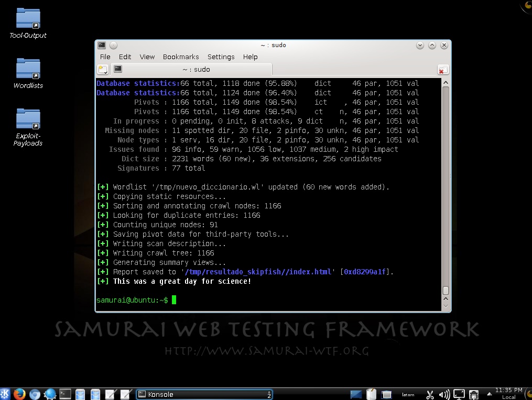The image size is (532, 400).
Task: Open the Wordlists desktop folder
Action: point(28,73)
